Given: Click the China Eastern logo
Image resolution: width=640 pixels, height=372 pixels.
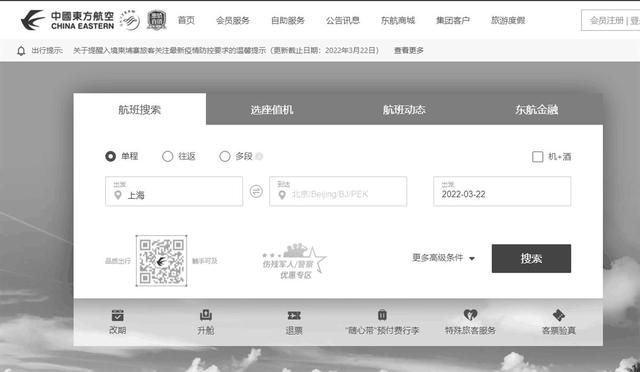Looking at the screenshot, I should coord(67,20).
